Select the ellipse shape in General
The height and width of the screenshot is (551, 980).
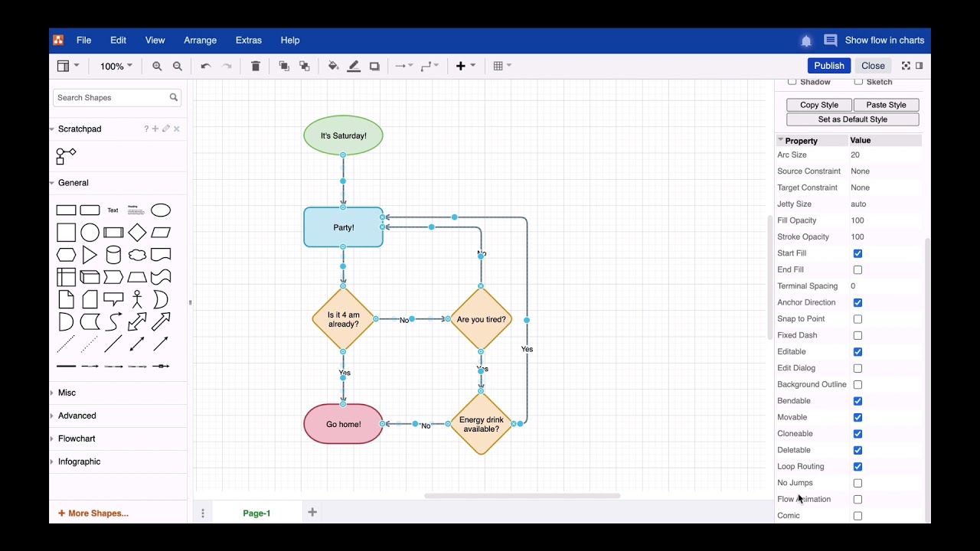(161, 210)
